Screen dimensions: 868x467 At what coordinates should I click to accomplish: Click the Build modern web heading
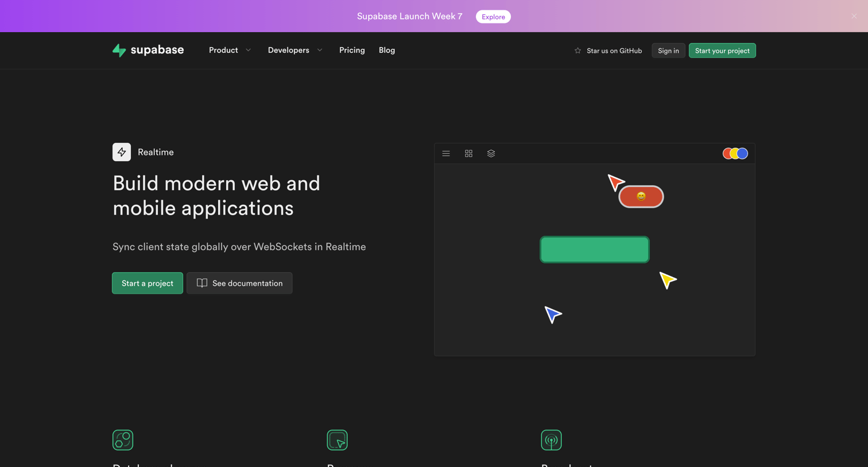pos(216,196)
